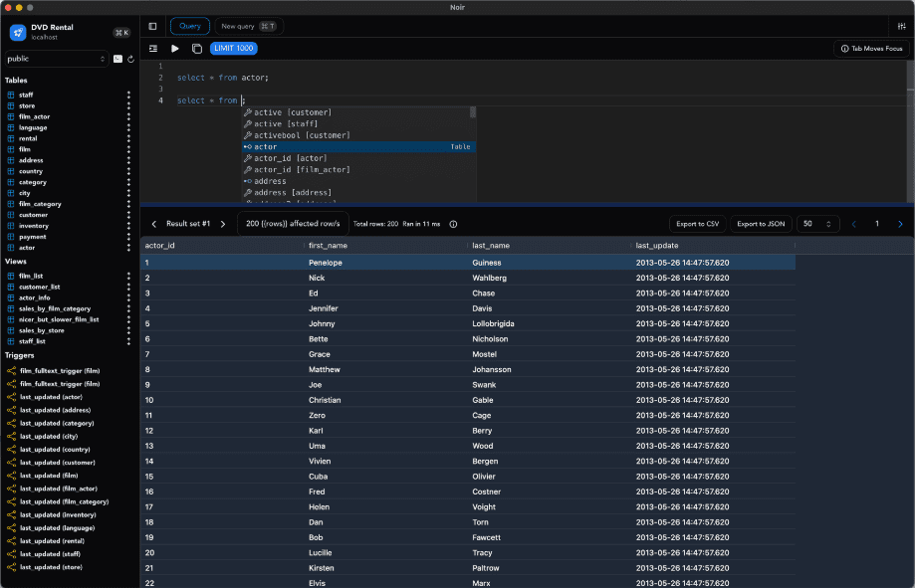Screen dimensions: 915x588
Task: Open the page size 50 dropdown
Action: (817, 224)
